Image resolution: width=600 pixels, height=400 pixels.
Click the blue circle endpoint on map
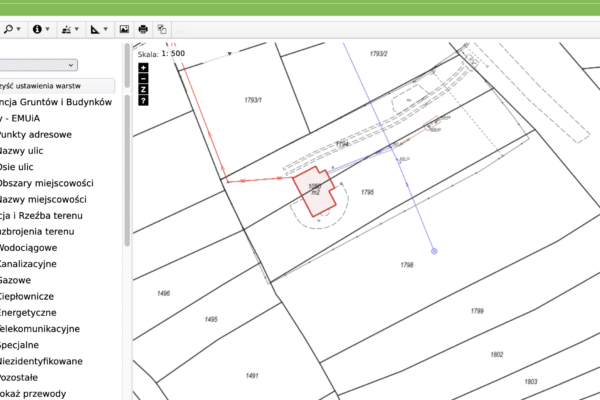pos(434,251)
